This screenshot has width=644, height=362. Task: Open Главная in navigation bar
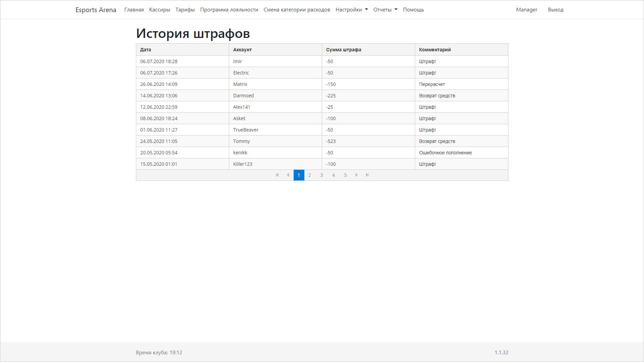tap(134, 10)
